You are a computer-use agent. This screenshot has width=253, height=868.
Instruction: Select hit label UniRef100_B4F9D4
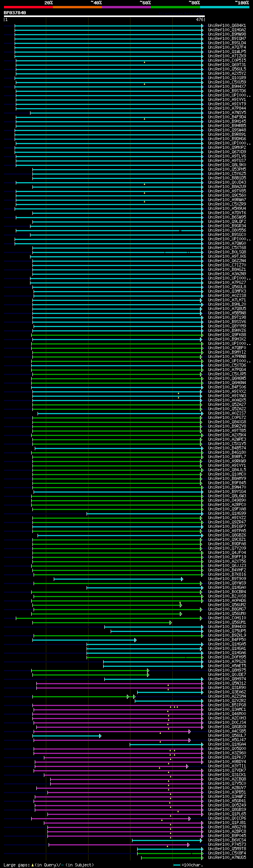(x=227, y=117)
